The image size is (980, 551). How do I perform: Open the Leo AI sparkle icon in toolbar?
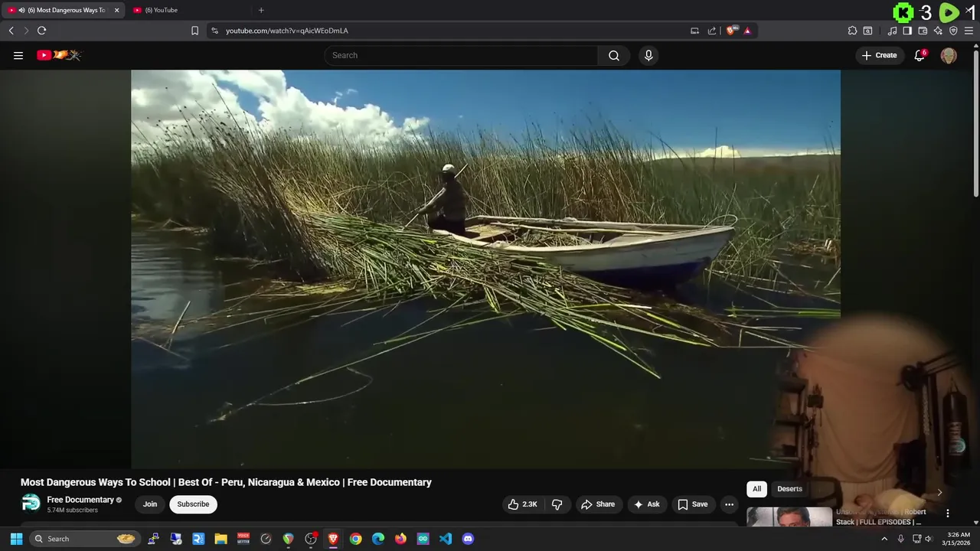click(x=938, y=31)
